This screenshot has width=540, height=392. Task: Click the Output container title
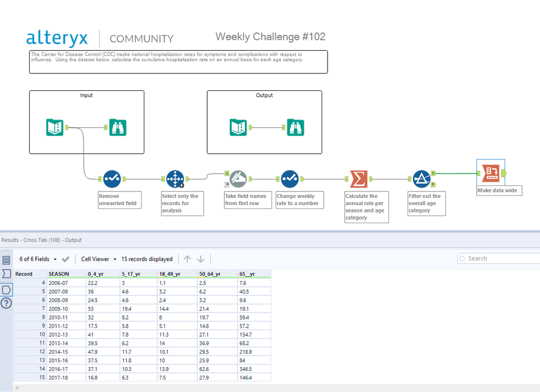264,95
